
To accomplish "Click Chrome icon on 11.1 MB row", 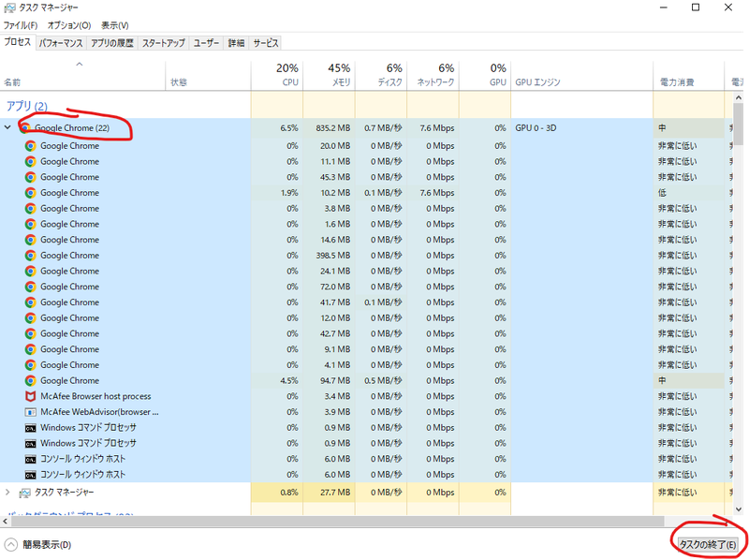I will coord(31,161).
